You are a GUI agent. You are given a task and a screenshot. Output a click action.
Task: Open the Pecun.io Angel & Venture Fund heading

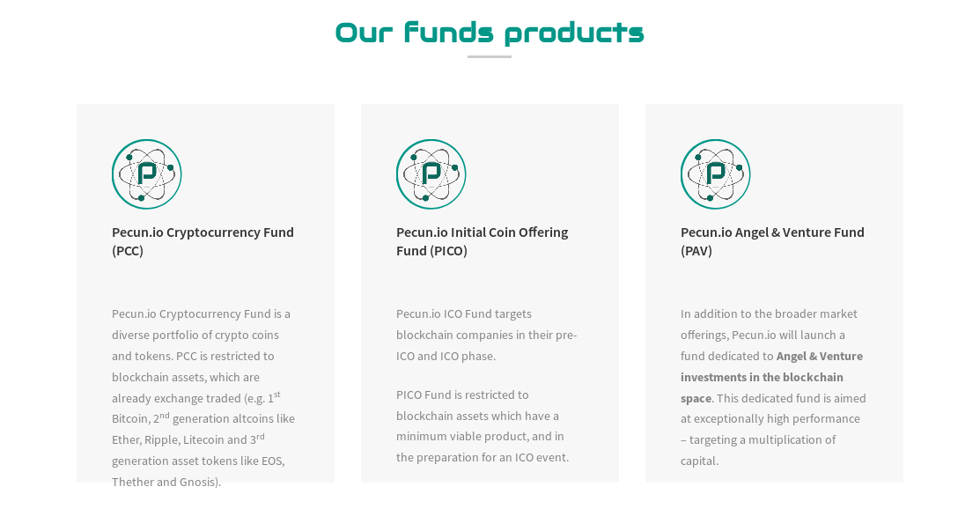pos(772,241)
